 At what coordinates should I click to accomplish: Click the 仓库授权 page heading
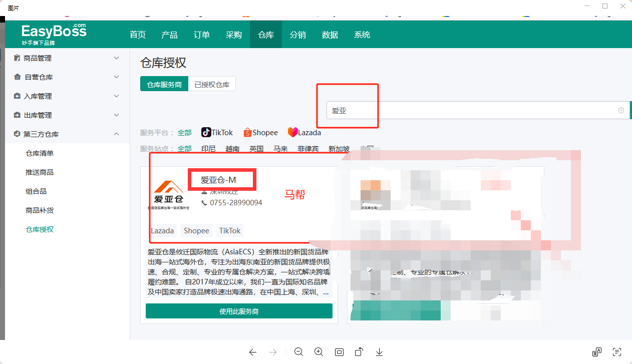point(163,63)
